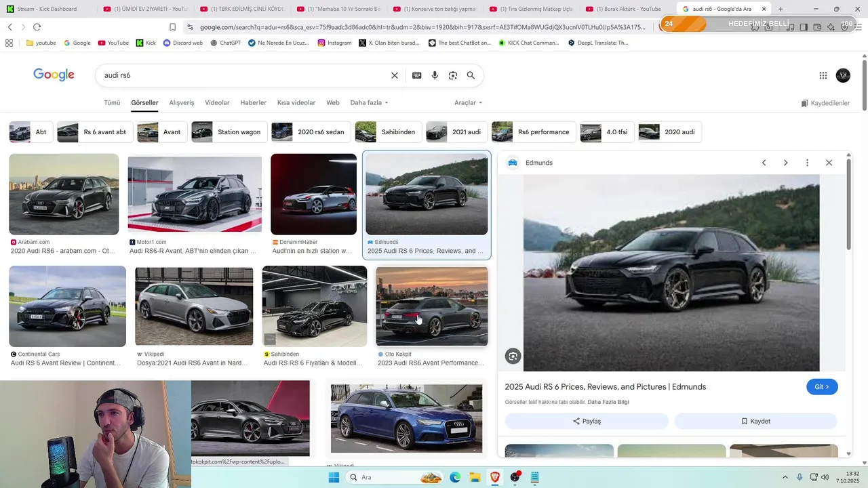
Task: Open the Oto Kokpit 2023 RS6 Avant thumbnail
Action: tap(432, 306)
